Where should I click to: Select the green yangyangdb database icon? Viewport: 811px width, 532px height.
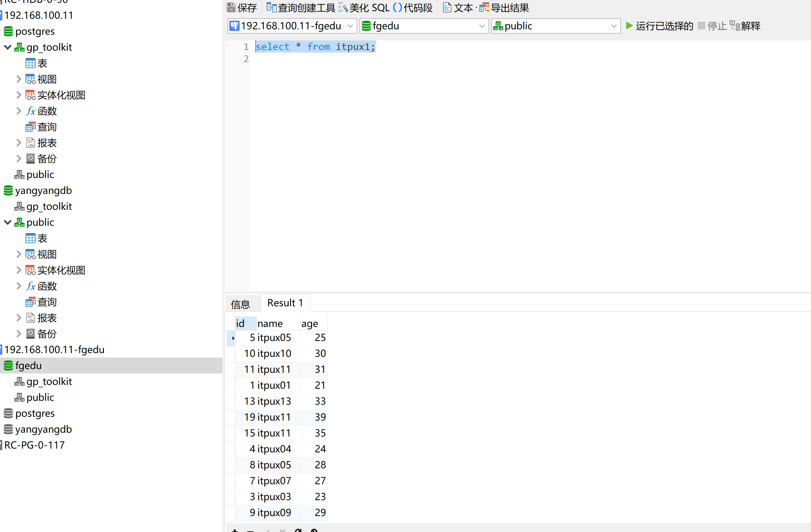pos(8,190)
